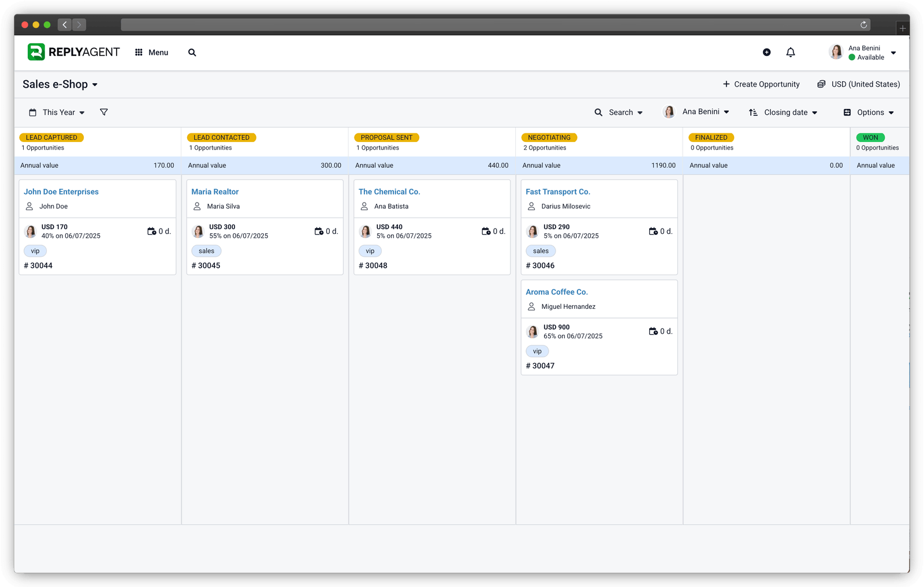This screenshot has width=924, height=587.
Task: Click vip tag on The Chemical Co. card
Action: [370, 251]
